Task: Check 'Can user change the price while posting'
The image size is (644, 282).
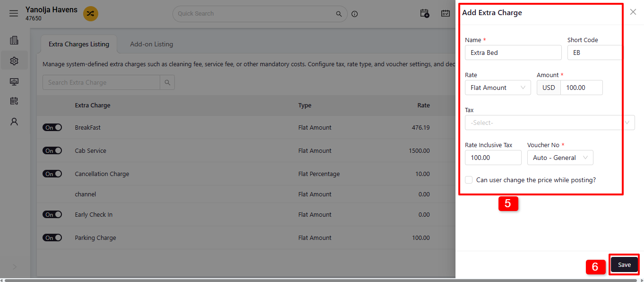Action: (469, 180)
